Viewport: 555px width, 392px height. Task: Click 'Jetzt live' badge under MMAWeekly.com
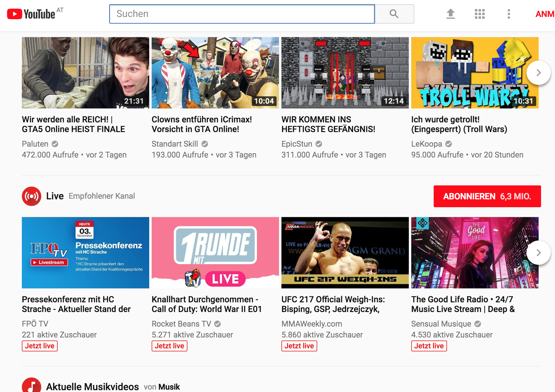coord(299,346)
